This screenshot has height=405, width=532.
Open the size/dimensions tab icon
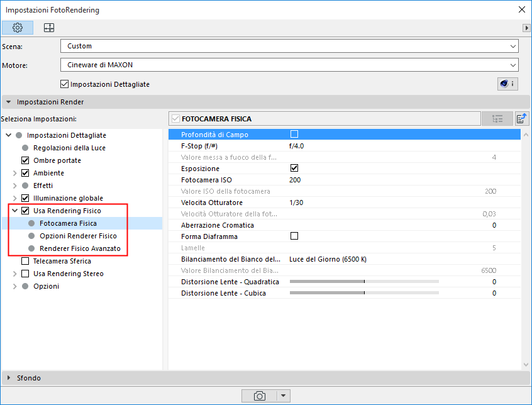coord(49,28)
